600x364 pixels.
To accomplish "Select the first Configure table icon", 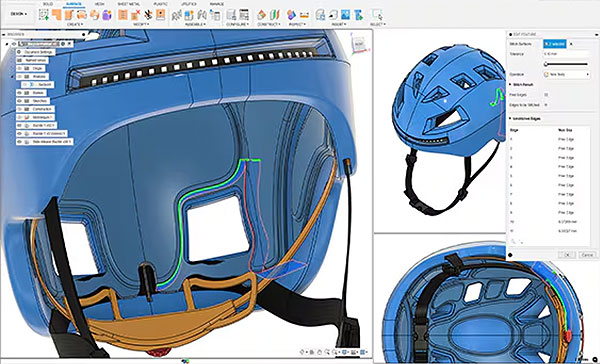I will pyautogui.click(x=231, y=15).
